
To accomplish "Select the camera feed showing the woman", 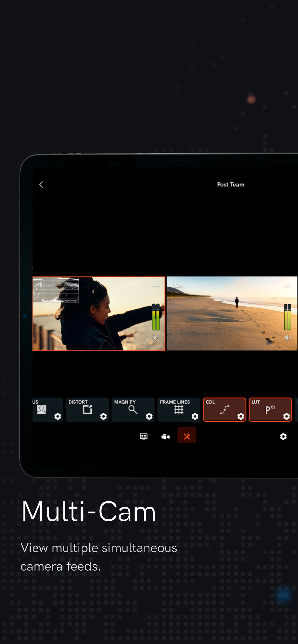I will pos(99,314).
